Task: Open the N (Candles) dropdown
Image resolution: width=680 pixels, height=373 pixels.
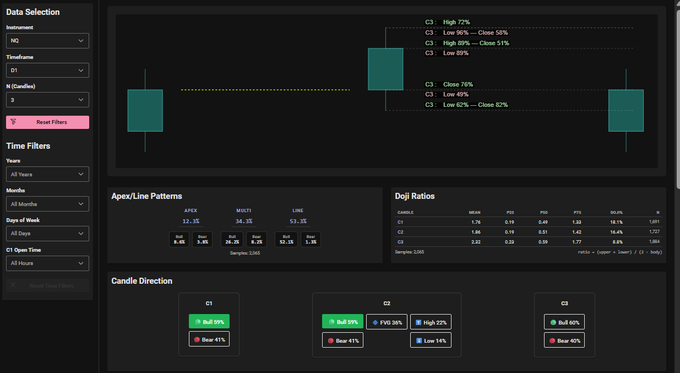Action: point(47,100)
